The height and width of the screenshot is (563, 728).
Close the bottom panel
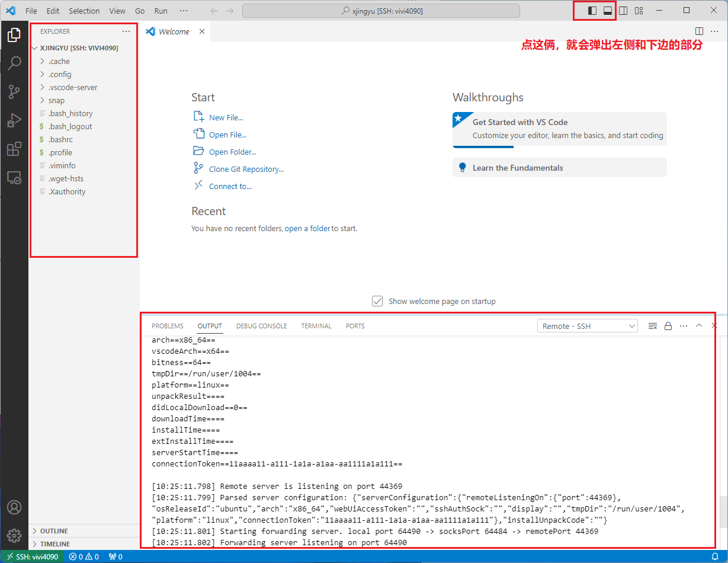pyautogui.click(x=714, y=326)
